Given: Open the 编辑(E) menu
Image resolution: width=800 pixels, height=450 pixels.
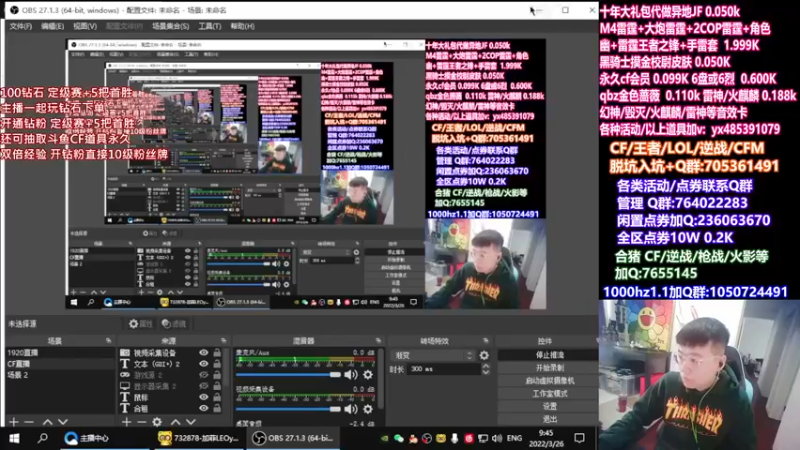Looking at the screenshot, I should coord(53,26).
